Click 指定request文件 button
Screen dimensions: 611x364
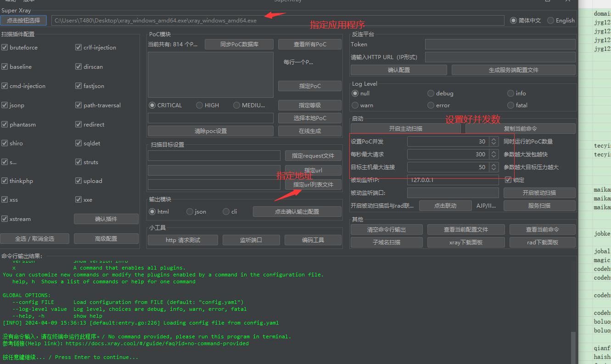(313, 155)
